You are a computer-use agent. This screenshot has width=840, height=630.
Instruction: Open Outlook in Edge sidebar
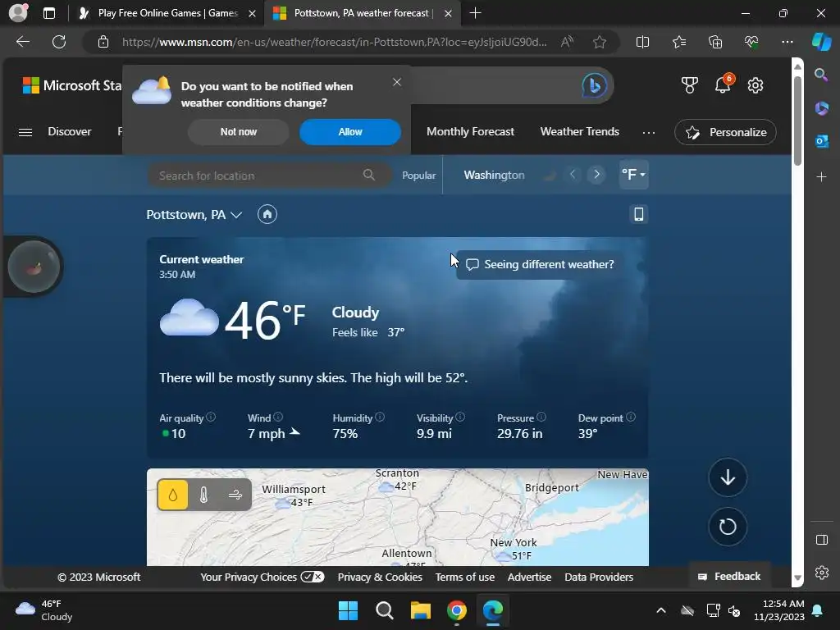pos(821,141)
